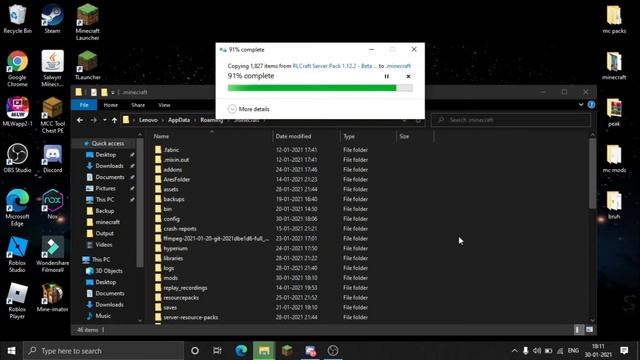Launch Mine-imator from desktop
The image size is (640, 360).
[x=53, y=297]
